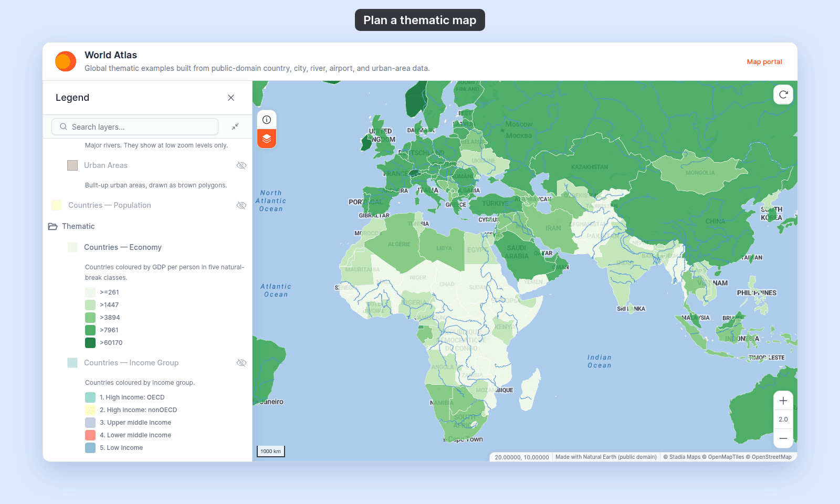Click the Stadia Maps attribution link
The width and height of the screenshot is (840, 504).
(681, 457)
